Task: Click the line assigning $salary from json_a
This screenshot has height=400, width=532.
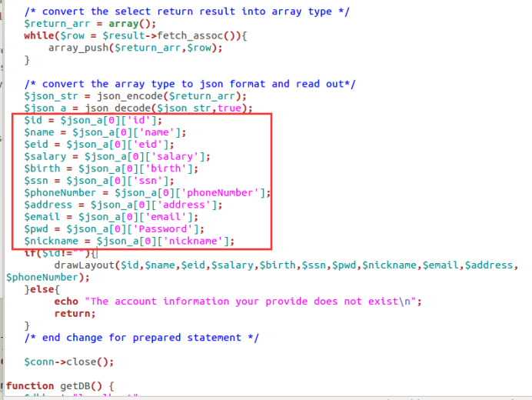Action: tap(117, 156)
